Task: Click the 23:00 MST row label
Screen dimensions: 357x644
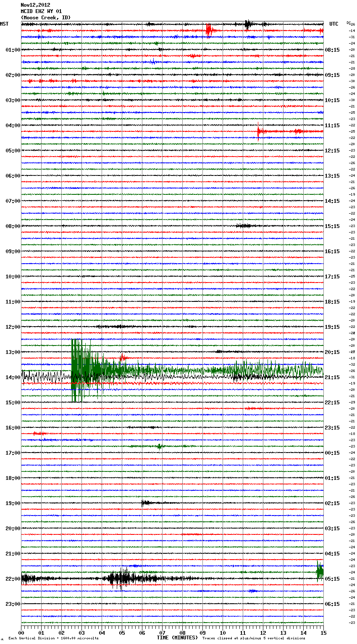Action: [13, 604]
